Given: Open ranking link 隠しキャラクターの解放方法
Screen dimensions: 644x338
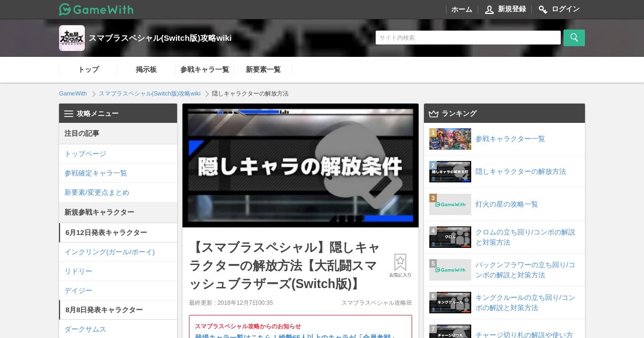Looking at the screenshot, I should pos(521,172).
